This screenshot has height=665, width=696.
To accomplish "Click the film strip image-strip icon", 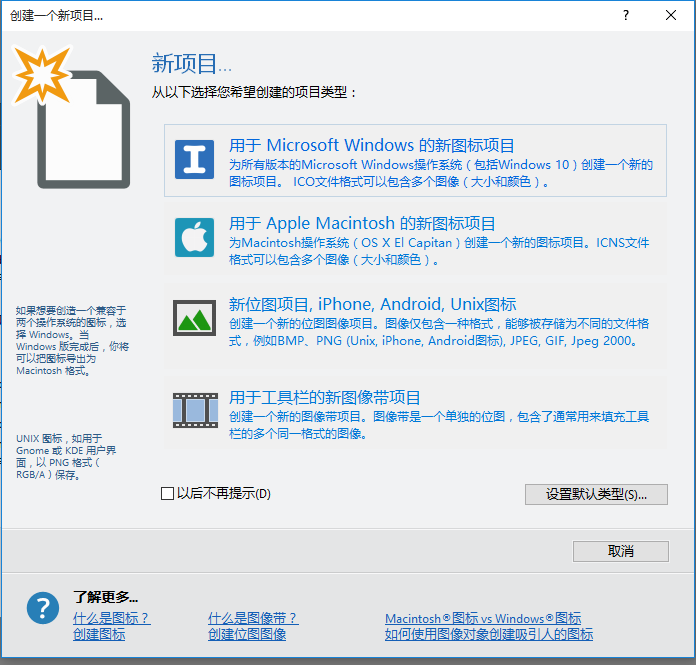I will click(x=195, y=410).
